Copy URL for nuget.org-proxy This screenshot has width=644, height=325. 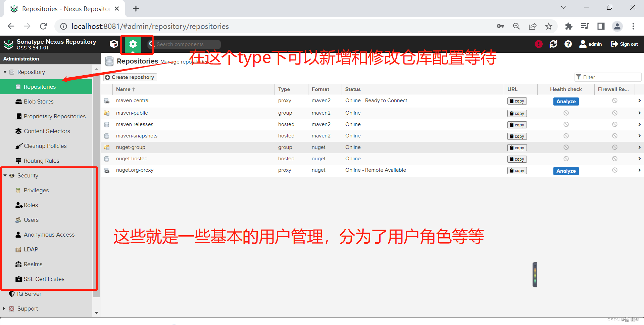517,171
